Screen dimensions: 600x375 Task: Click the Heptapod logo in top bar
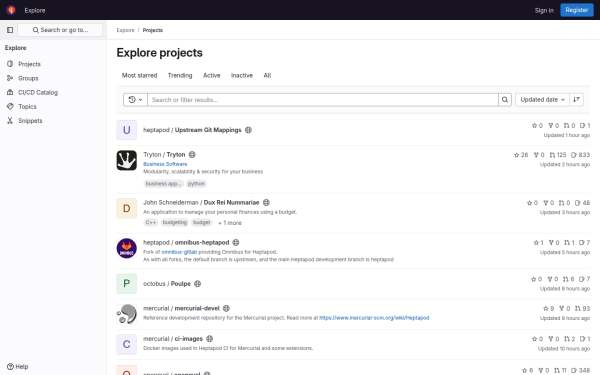click(x=11, y=10)
